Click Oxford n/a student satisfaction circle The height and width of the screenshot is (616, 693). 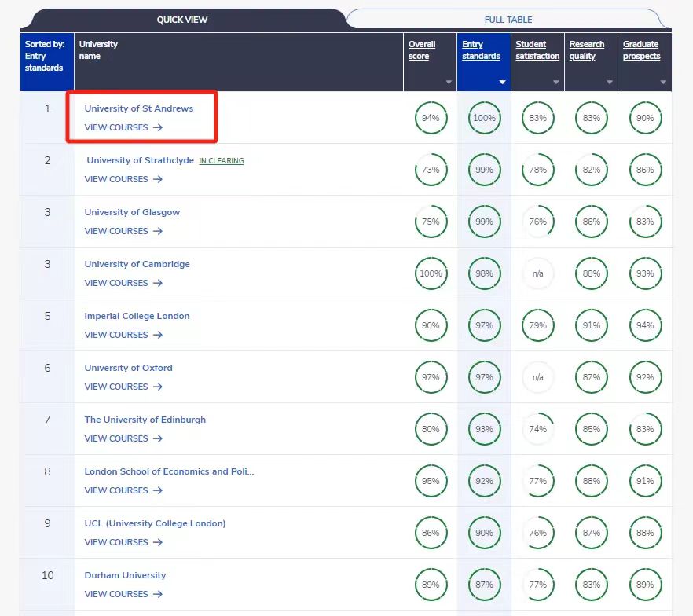(538, 377)
